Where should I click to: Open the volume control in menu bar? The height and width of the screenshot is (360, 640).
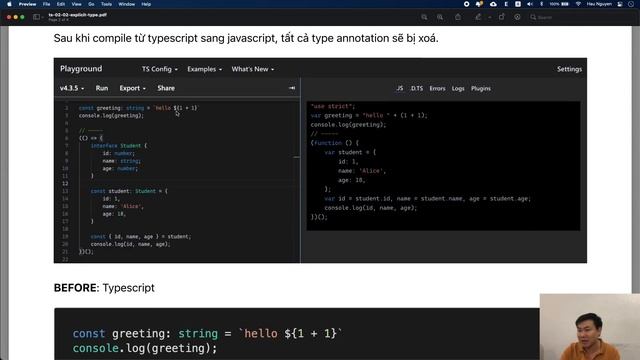point(530,4)
